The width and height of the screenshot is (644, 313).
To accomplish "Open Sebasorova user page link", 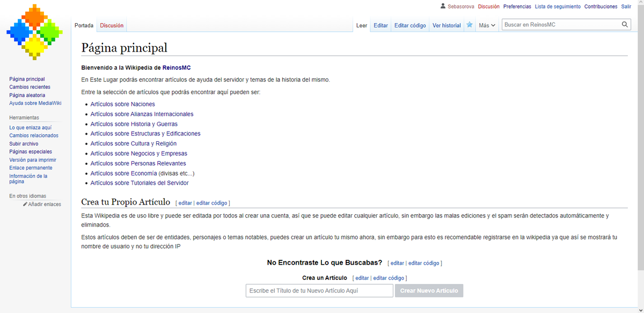I will [461, 6].
